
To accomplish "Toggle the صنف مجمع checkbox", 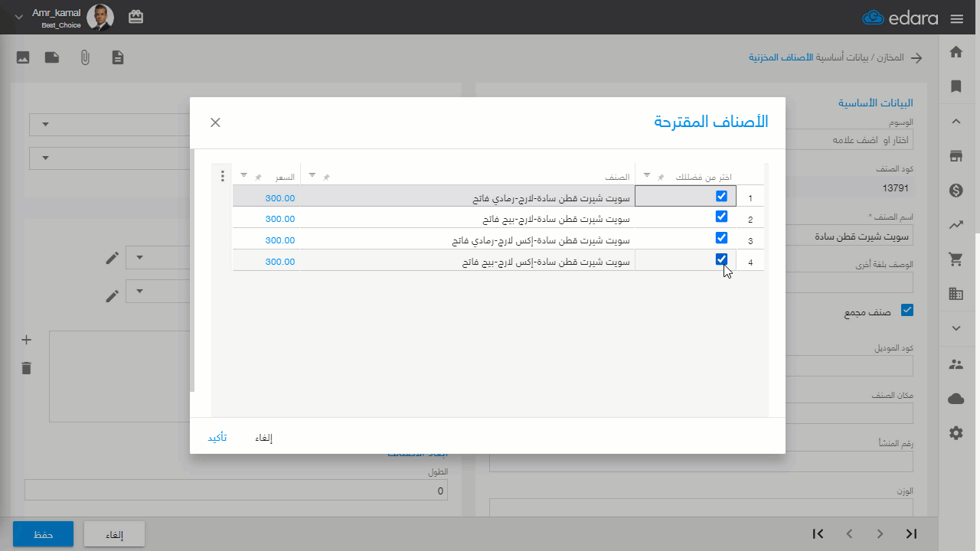I will coord(907,310).
